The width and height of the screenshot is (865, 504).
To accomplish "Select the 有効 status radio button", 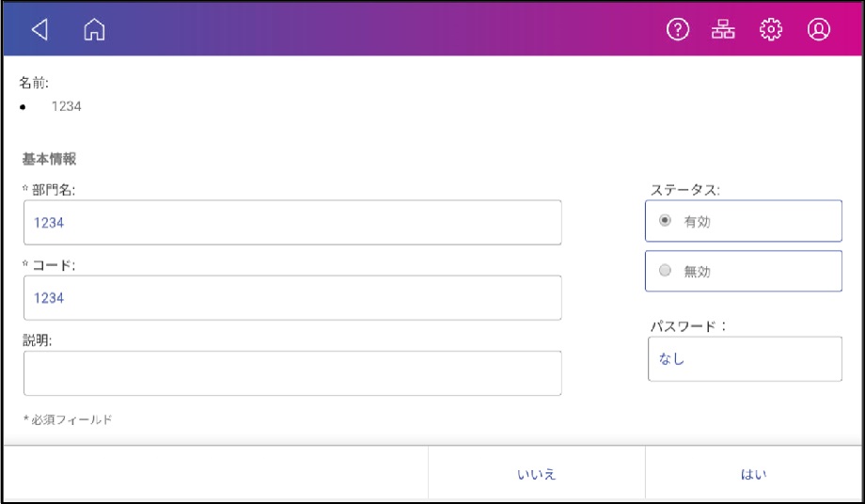I will (743, 221).
